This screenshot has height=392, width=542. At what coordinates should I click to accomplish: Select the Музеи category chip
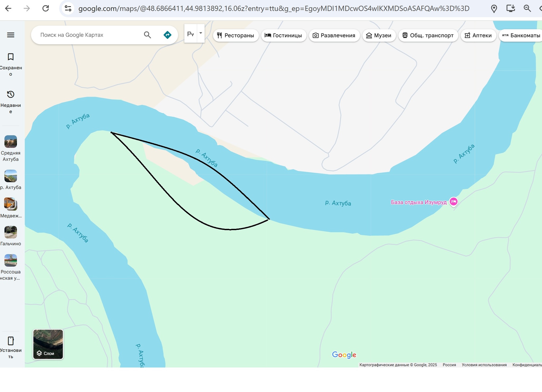coord(379,35)
